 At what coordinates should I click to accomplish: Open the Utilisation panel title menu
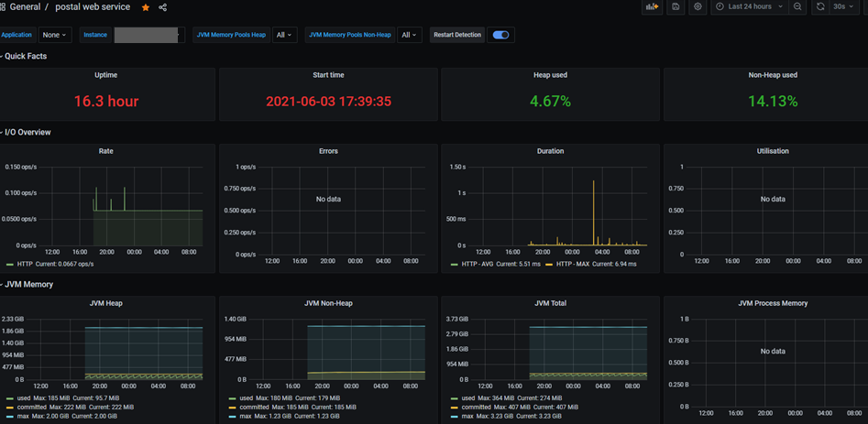coord(773,151)
